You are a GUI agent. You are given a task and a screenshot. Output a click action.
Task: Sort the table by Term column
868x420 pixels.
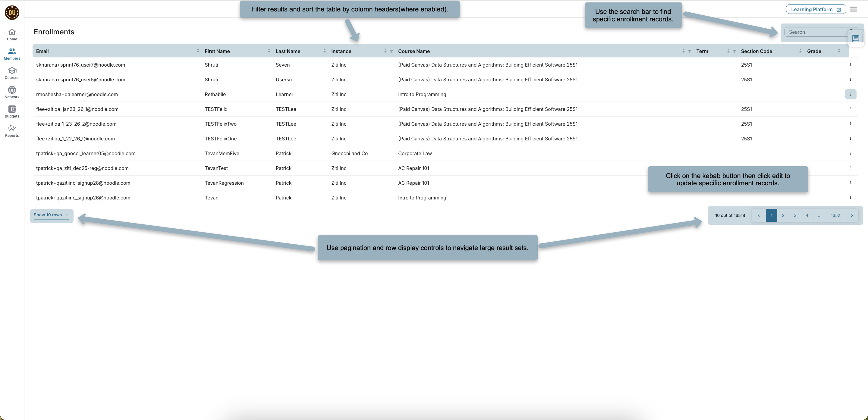click(x=728, y=51)
